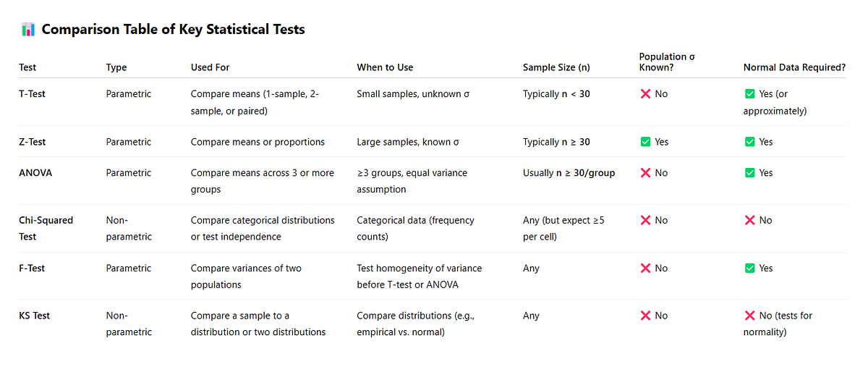This screenshot has width=868, height=380.
Task: Click the table title heading text
Action: (x=173, y=30)
